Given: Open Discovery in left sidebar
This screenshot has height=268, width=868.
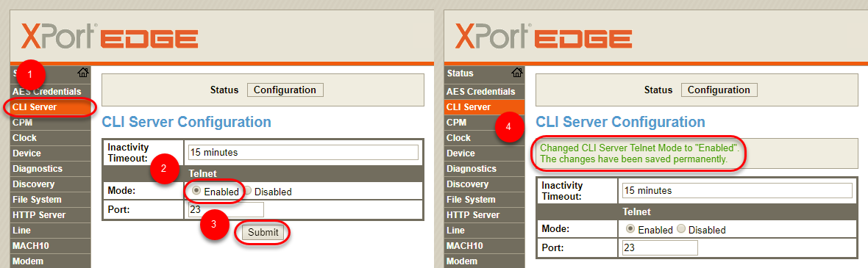Looking at the screenshot, I should pos(50,184).
